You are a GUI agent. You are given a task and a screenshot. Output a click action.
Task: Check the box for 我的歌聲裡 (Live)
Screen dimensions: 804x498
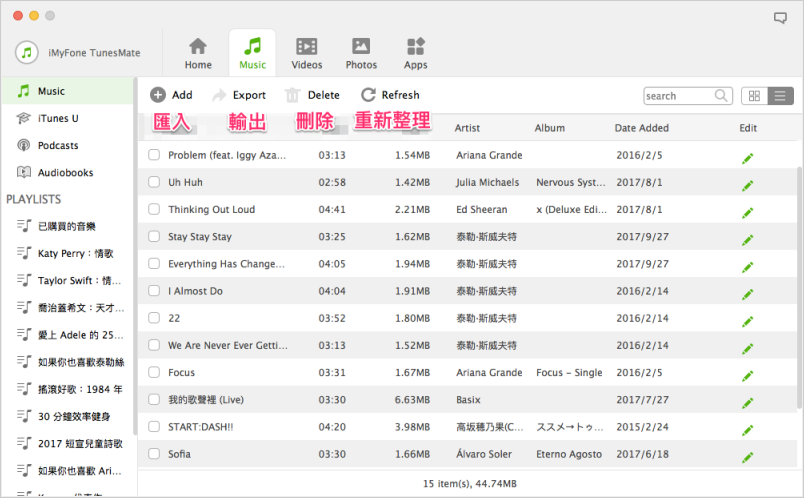[154, 400]
